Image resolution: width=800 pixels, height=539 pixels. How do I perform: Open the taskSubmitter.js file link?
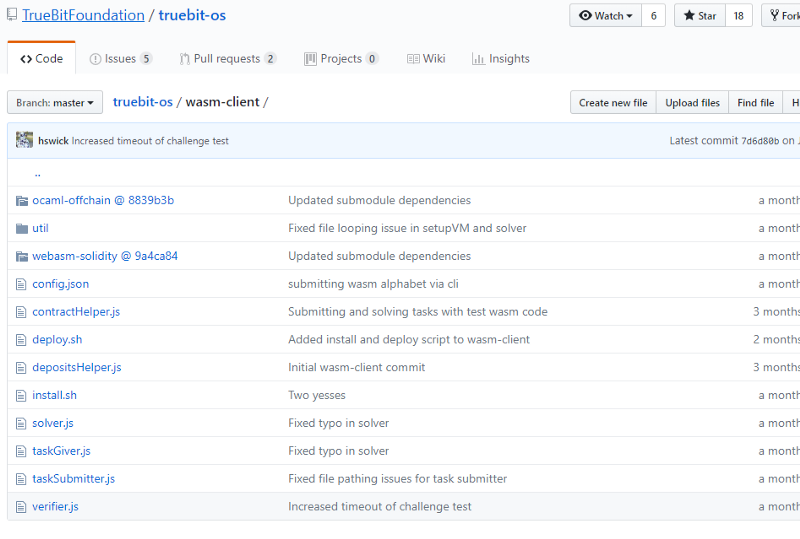(x=73, y=479)
